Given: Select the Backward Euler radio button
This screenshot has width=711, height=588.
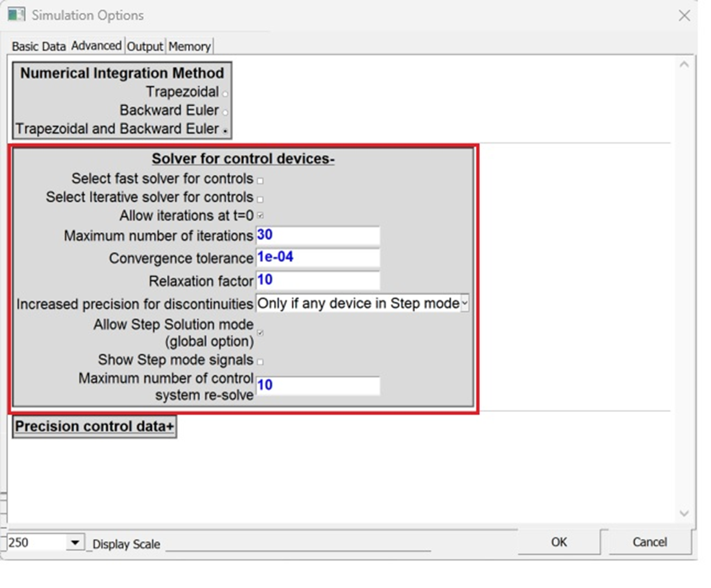Looking at the screenshot, I should pyautogui.click(x=225, y=112).
